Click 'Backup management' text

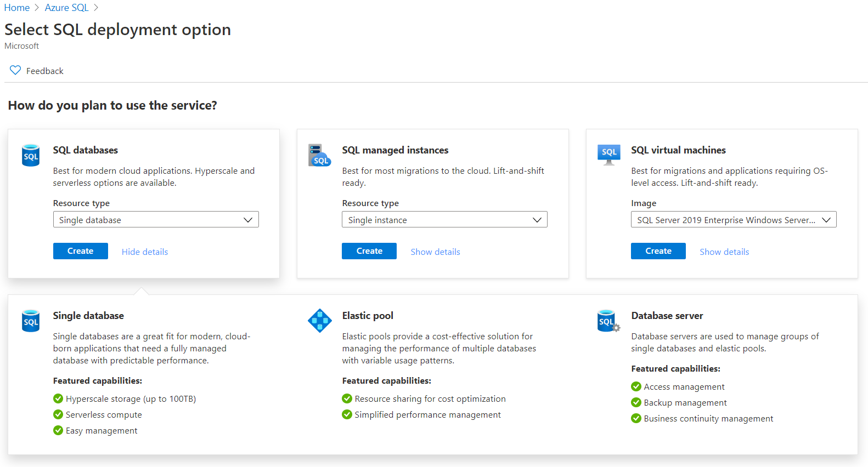point(685,403)
